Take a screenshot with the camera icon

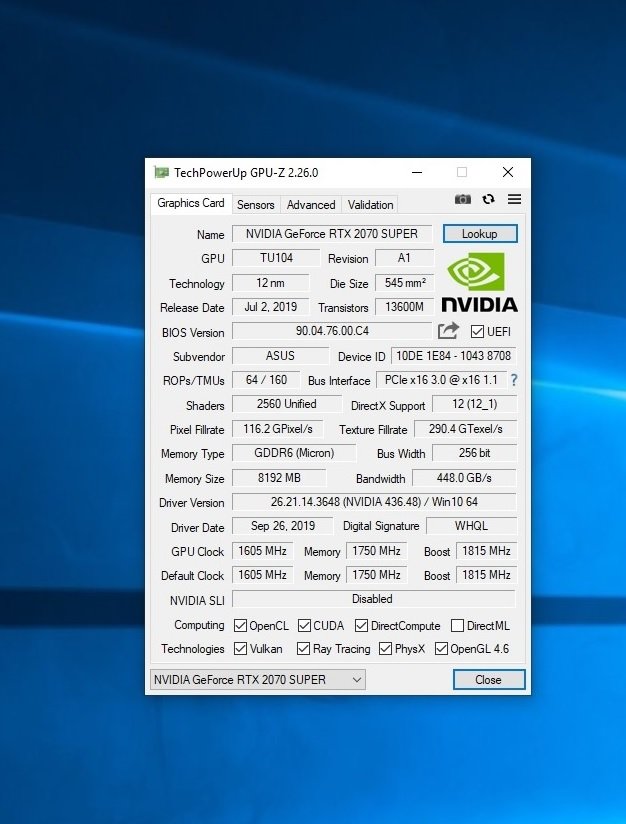point(463,199)
